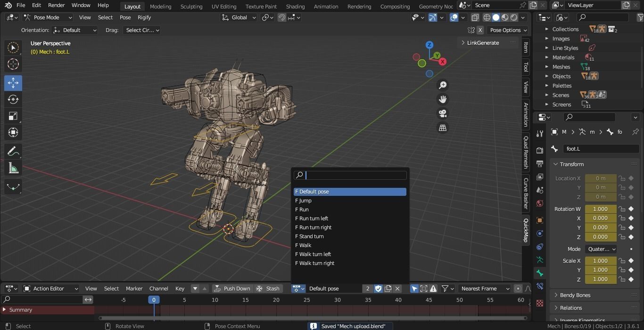Open the Drag Select Circle dropdown
This screenshot has width=644, height=330.
tap(141, 30)
